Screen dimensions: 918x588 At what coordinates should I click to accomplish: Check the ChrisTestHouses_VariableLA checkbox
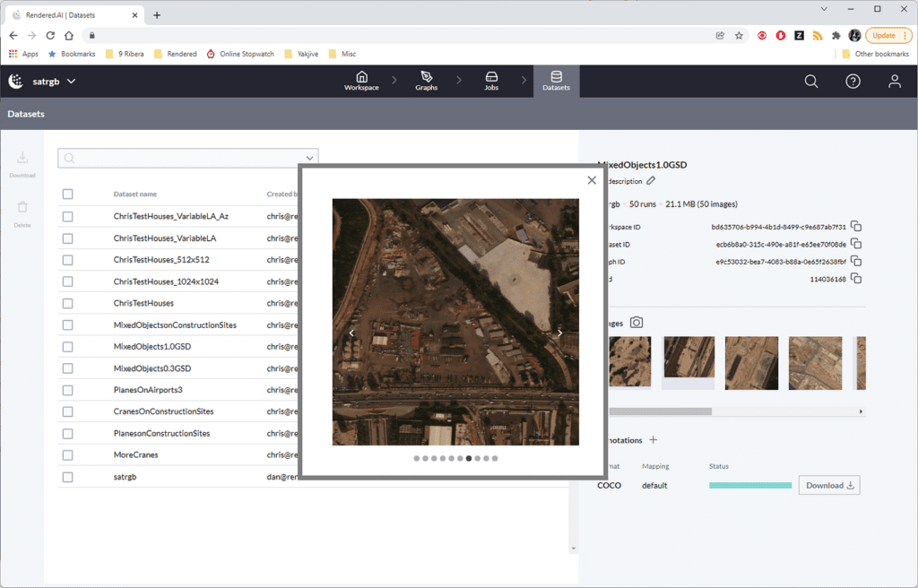(x=68, y=238)
